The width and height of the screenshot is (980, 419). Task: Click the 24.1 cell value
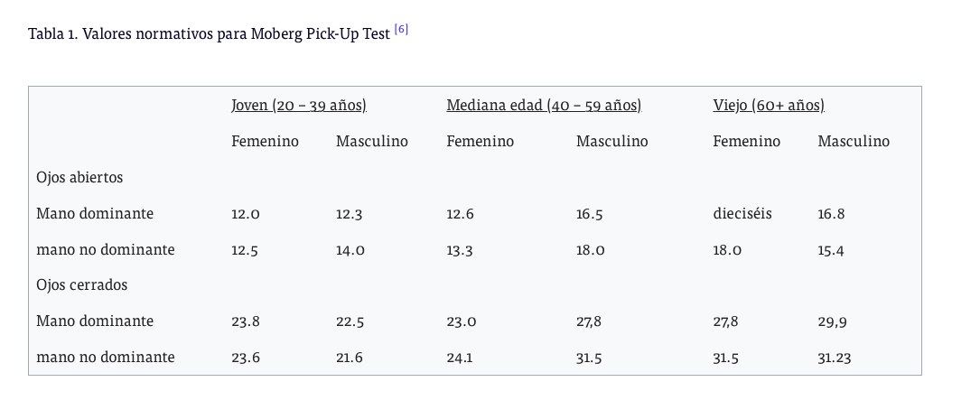click(460, 358)
